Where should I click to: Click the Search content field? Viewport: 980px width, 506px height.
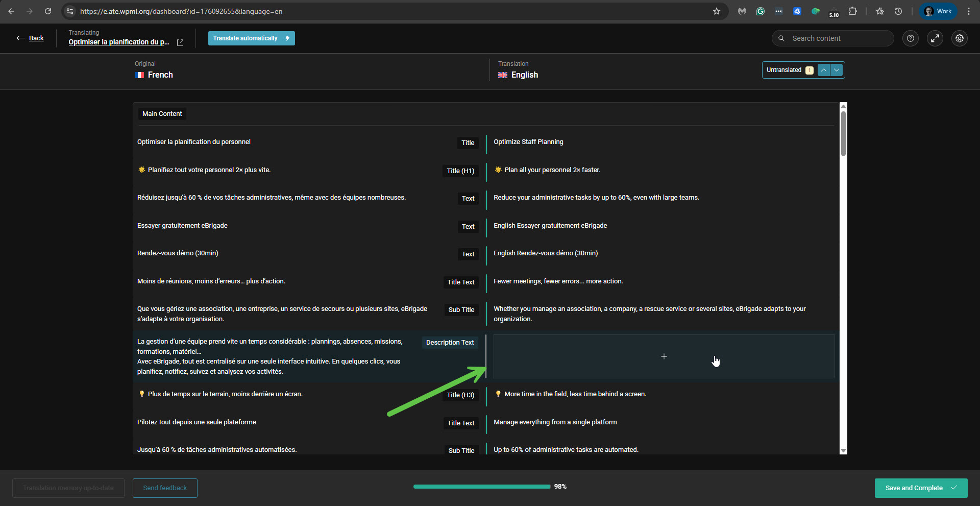[837, 38]
